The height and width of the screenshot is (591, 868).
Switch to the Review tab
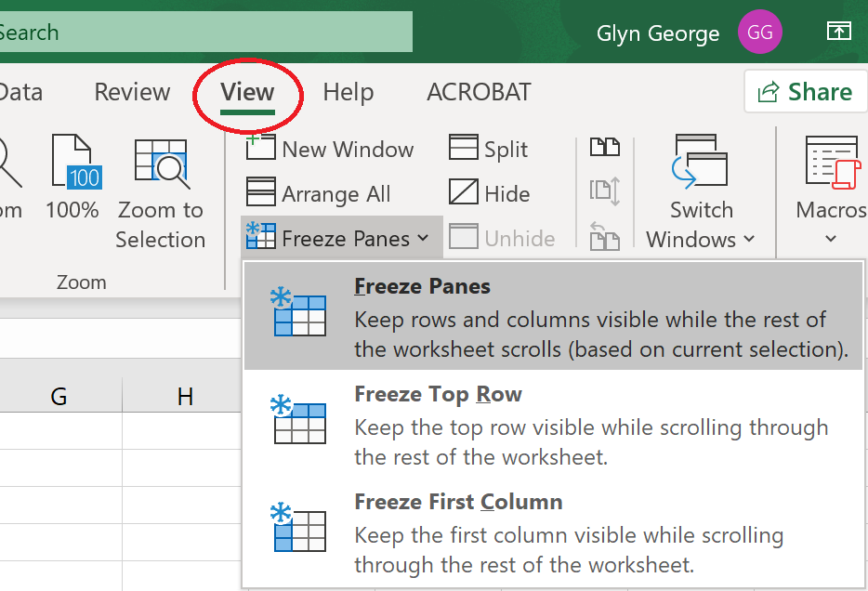pos(132,92)
